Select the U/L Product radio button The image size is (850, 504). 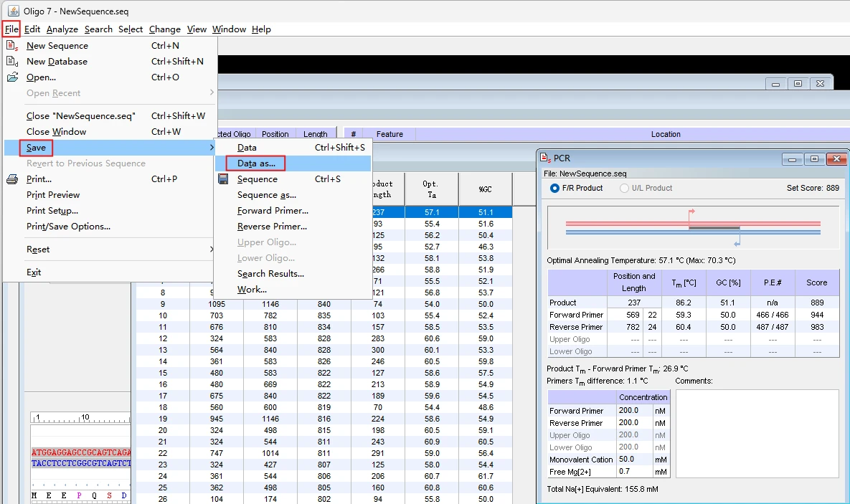pos(624,188)
